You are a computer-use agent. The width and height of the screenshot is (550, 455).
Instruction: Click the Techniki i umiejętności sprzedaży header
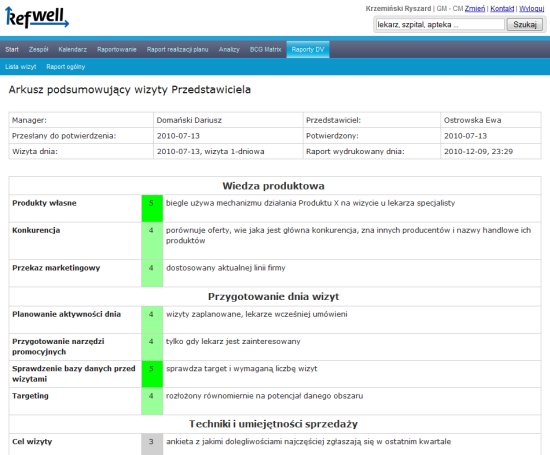click(x=273, y=424)
